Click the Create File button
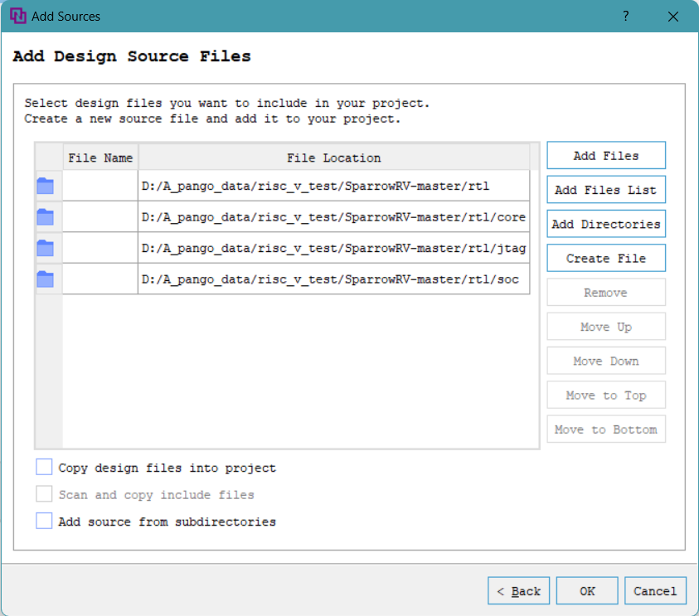This screenshot has height=616, width=699. click(606, 258)
